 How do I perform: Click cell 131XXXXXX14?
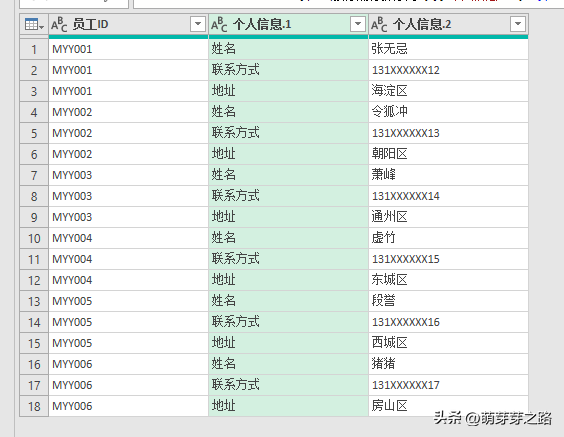(449, 196)
